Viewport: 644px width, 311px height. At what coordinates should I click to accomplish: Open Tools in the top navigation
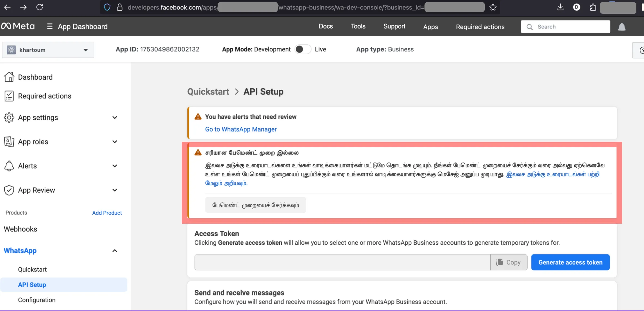click(x=358, y=26)
